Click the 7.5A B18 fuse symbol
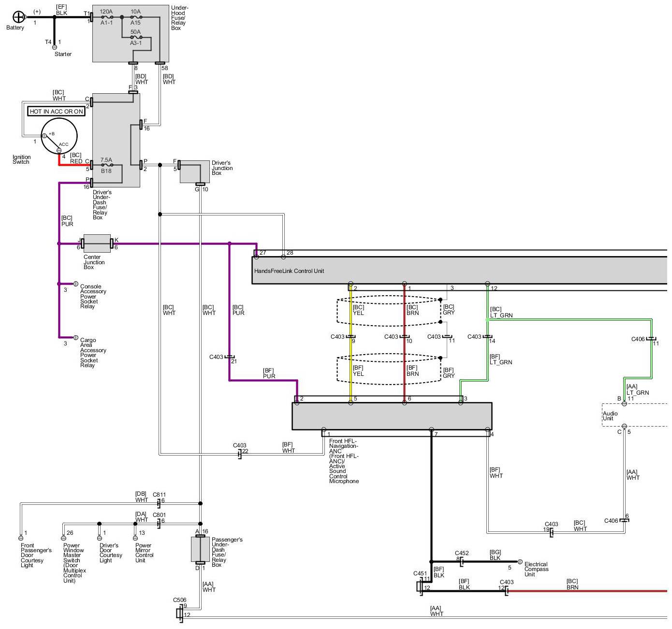 pyautogui.click(x=106, y=165)
